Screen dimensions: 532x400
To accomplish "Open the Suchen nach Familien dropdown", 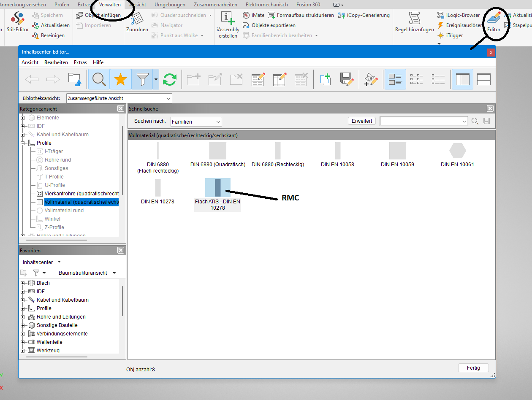I will pyautogui.click(x=196, y=122).
